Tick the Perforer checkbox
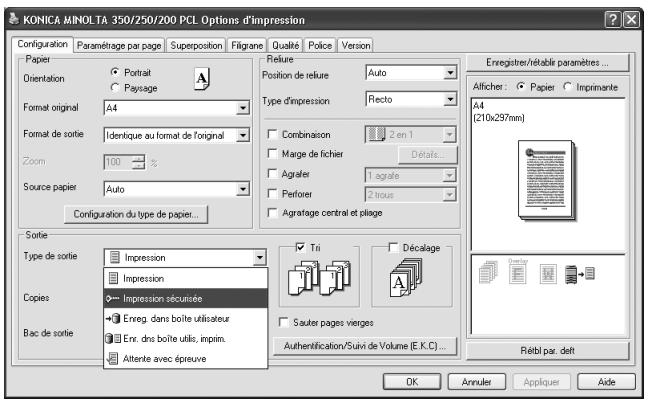The height and width of the screenshot is (400, 648). [272, 193]
